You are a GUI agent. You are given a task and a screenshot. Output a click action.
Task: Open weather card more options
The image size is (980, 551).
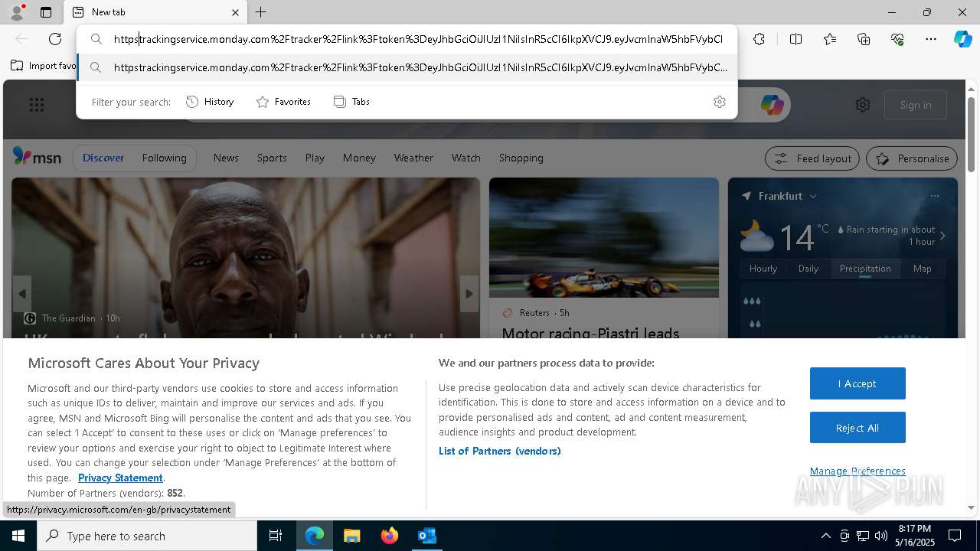[x=935, y=196]
